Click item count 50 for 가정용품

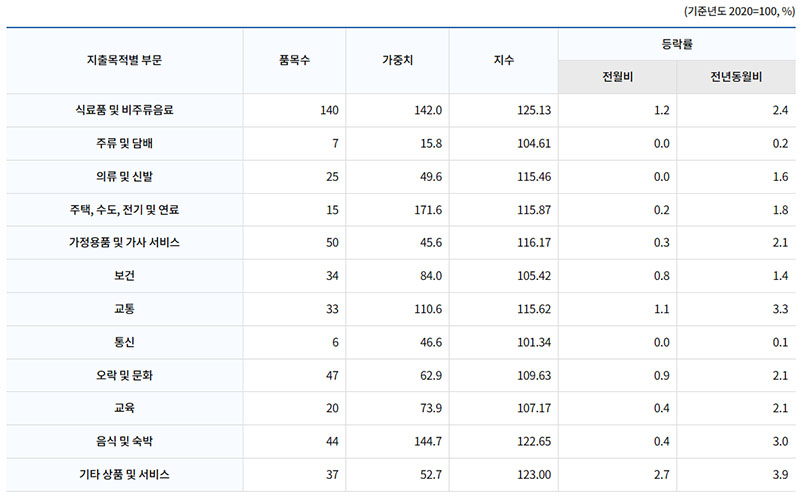click(x=332, y=242)
